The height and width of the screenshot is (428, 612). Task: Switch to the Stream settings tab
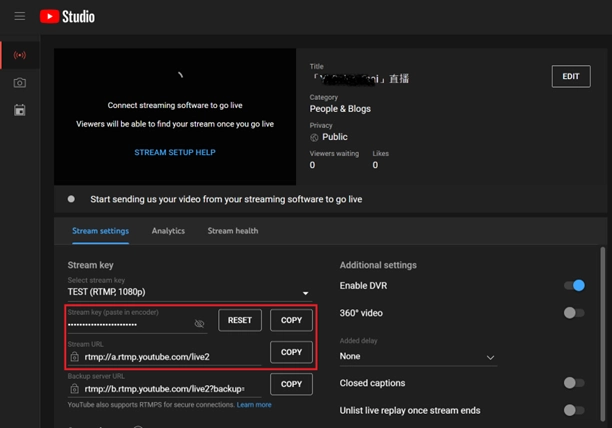pyautogui.click(x=100, y=231)
